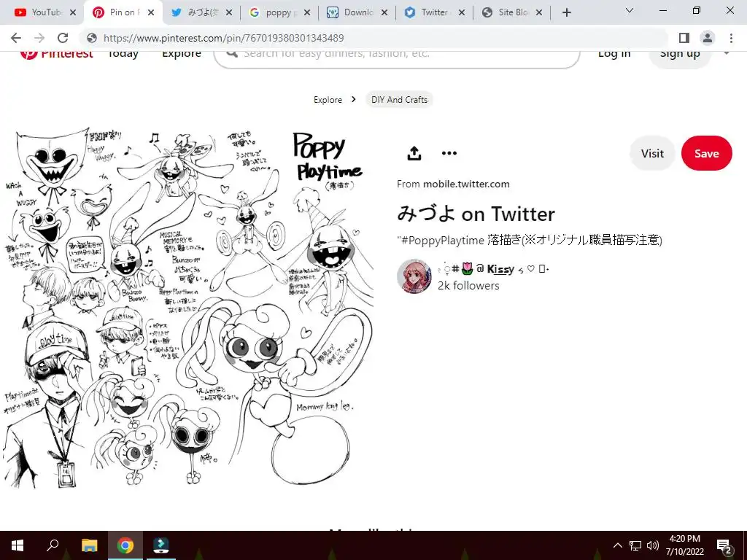Screen dimensions: 747x560
Task: Open network status tray icon
Action: [635, 545]
